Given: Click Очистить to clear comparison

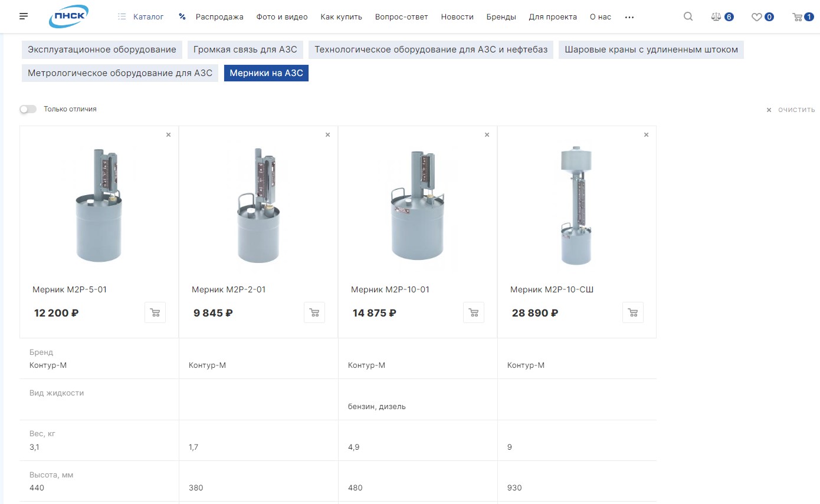Looking at the screenshot, I should tap(791, 110).
